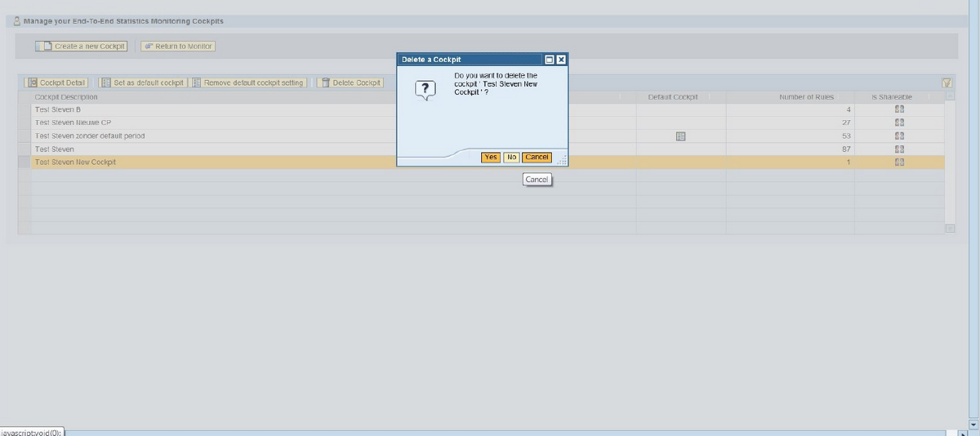Image resolution: width=980 pixels, height=436 pixels.
Task: Click shareable icon in the 27 rules row
Action: 899,122
